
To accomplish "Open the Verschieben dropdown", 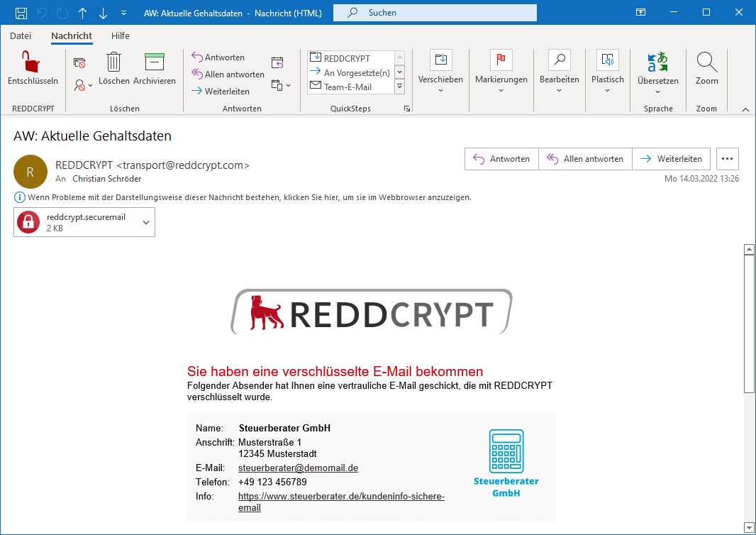I will [x=440, y=72].
